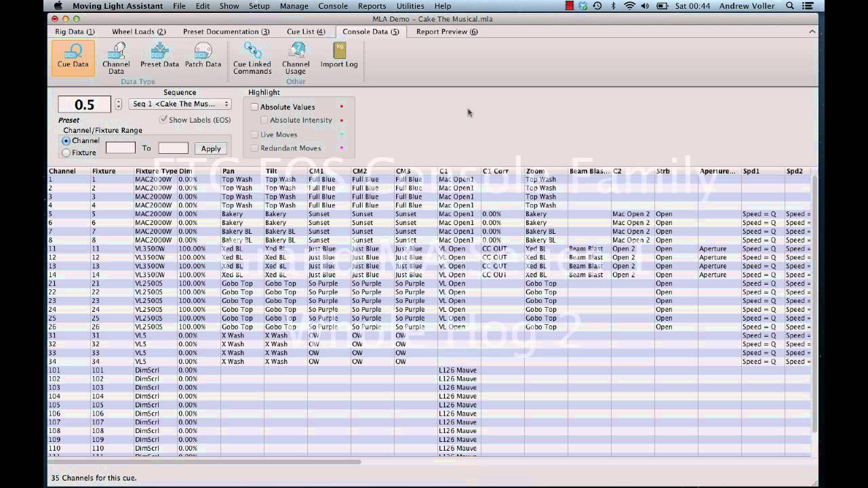868x488 pixels.
Task: Click the Wi-Fi status icon
Action: pos(630,6)
